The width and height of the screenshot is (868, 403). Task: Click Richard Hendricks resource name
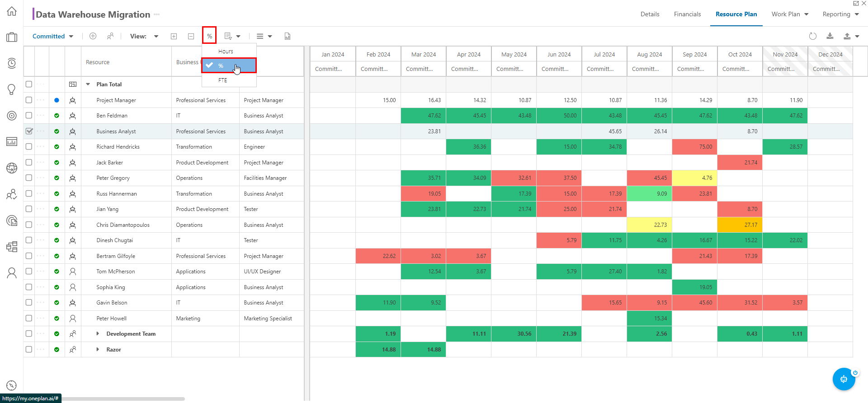point(118,147)
